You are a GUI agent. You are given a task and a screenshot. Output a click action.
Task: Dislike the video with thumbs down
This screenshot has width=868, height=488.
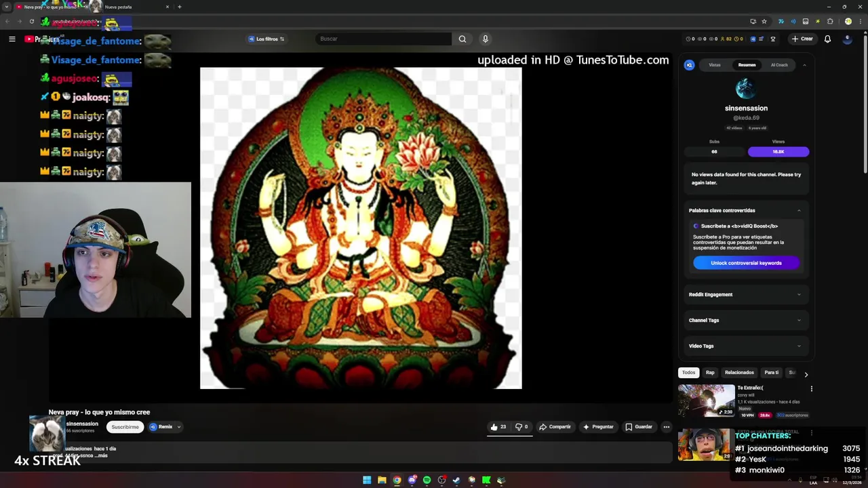pyautogui.click(x=521, y=427)
